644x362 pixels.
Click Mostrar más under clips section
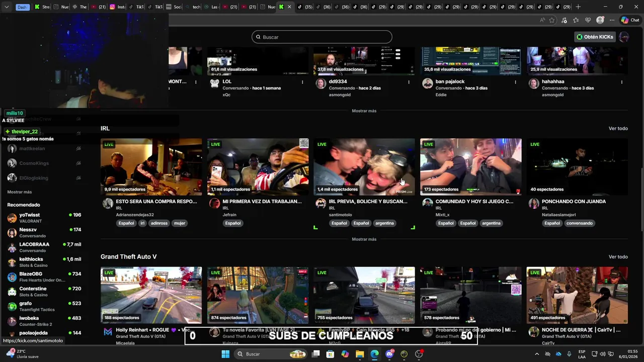pos(364,111)
